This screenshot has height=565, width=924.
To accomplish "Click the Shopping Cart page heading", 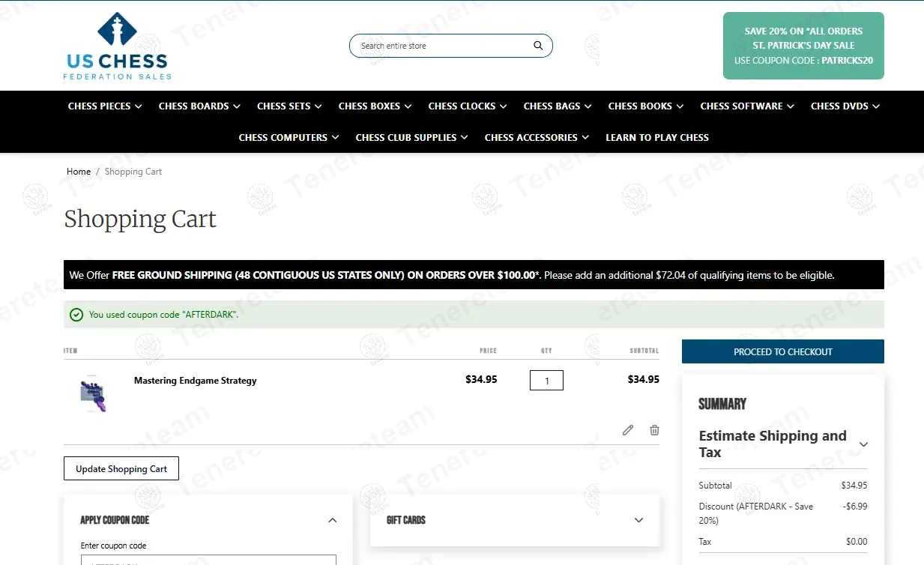I will point(140,220).
